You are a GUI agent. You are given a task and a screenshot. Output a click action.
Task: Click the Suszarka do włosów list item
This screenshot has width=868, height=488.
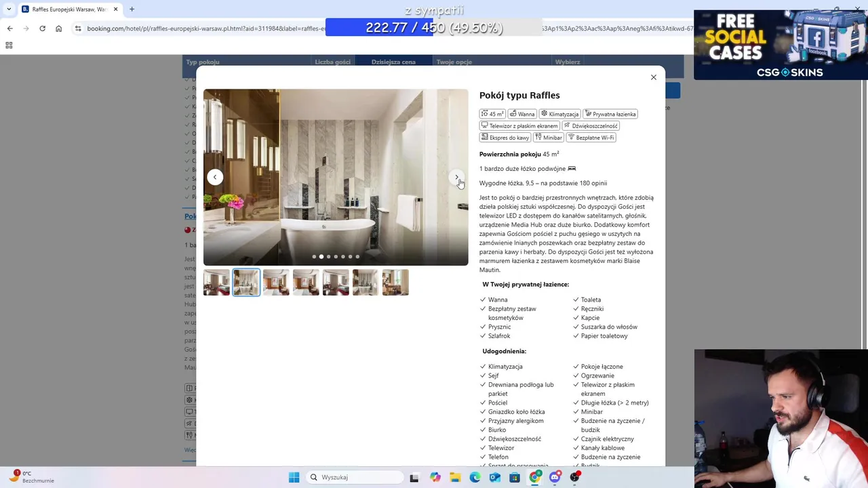point(609,327)
